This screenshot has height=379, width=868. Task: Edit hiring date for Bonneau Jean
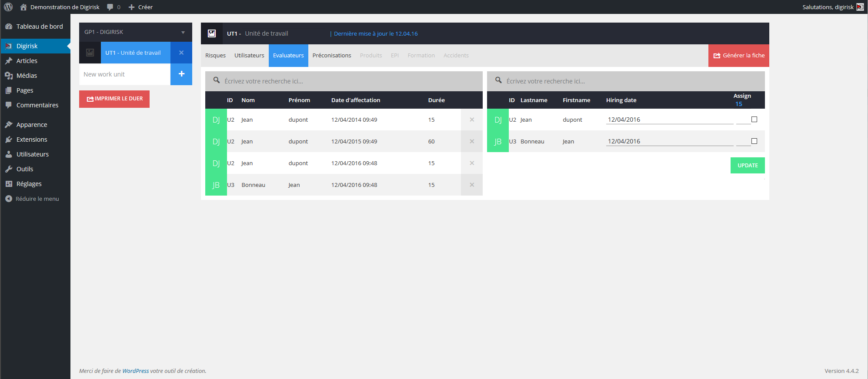click(x=670, y=141)
